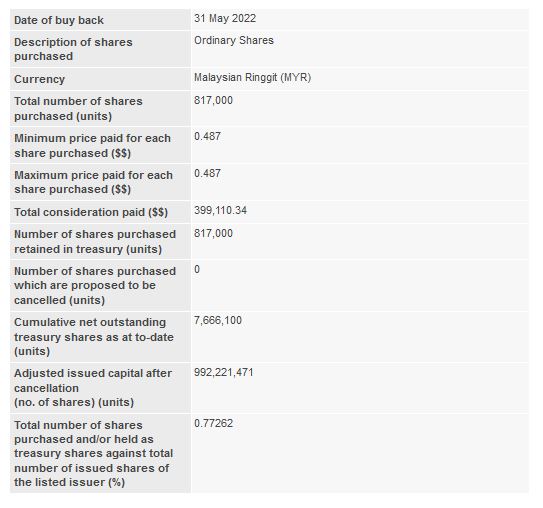Click the total shares purchased value 817,000
The width and height of the screenshot is (543, 508).
tap(213, 100)
